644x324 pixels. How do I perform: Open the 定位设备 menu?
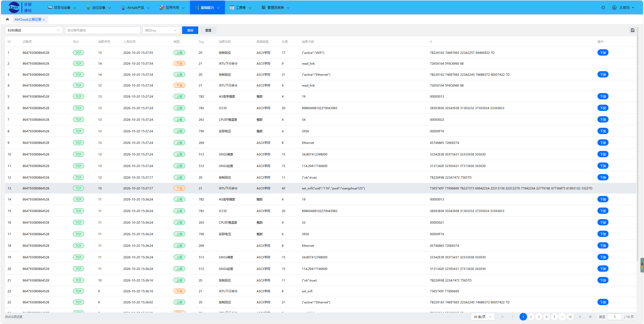pos(98,8)
